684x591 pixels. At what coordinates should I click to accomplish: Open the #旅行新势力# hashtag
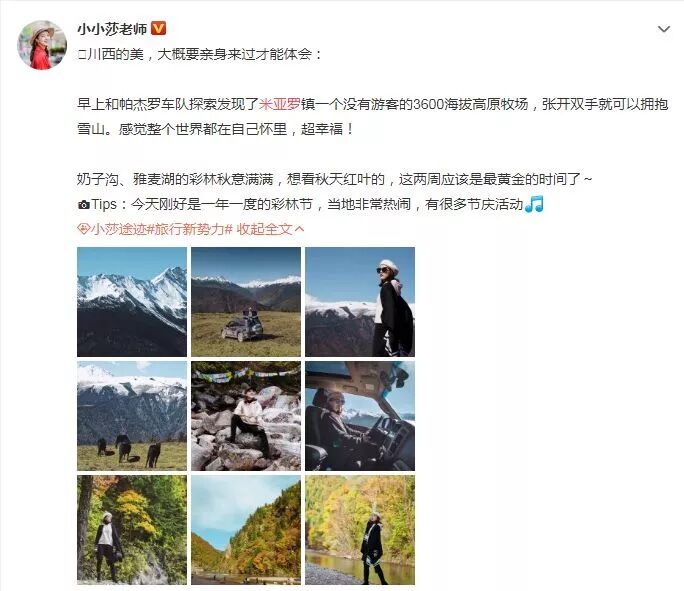pyautogui.click(x=189, y=229)
